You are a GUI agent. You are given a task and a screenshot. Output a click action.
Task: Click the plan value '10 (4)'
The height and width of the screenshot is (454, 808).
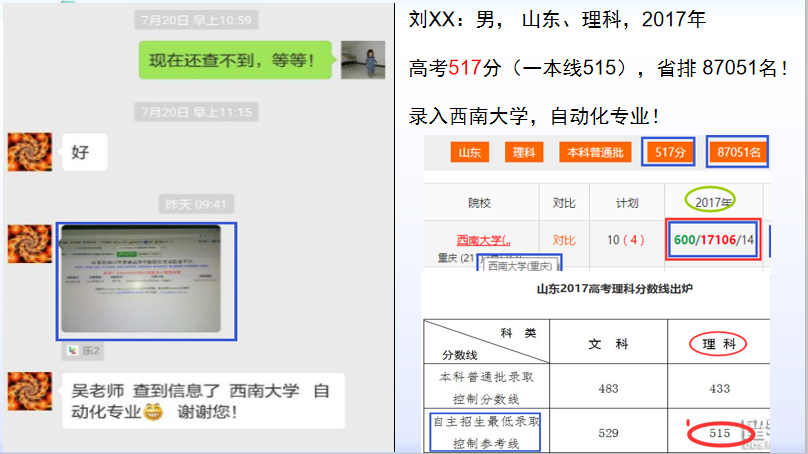[626, 240]
